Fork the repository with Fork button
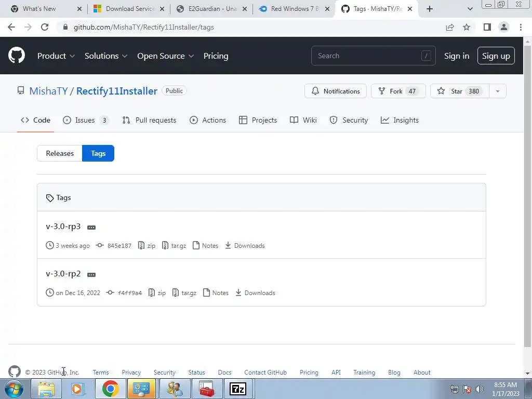 click(x=398, y=91)
